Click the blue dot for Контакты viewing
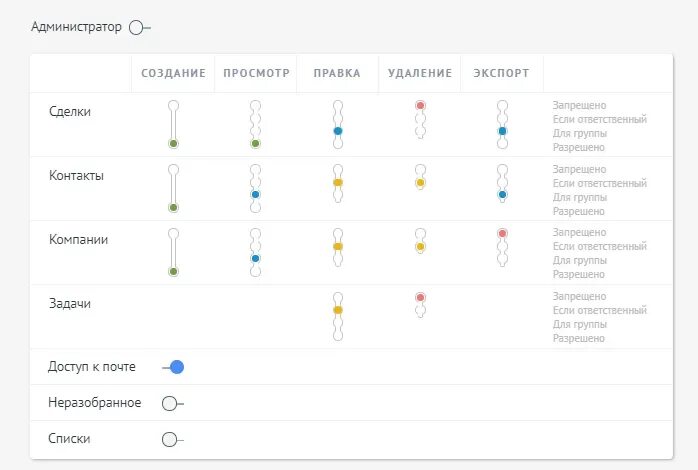The image size is (698, 470). coord(256,194)
